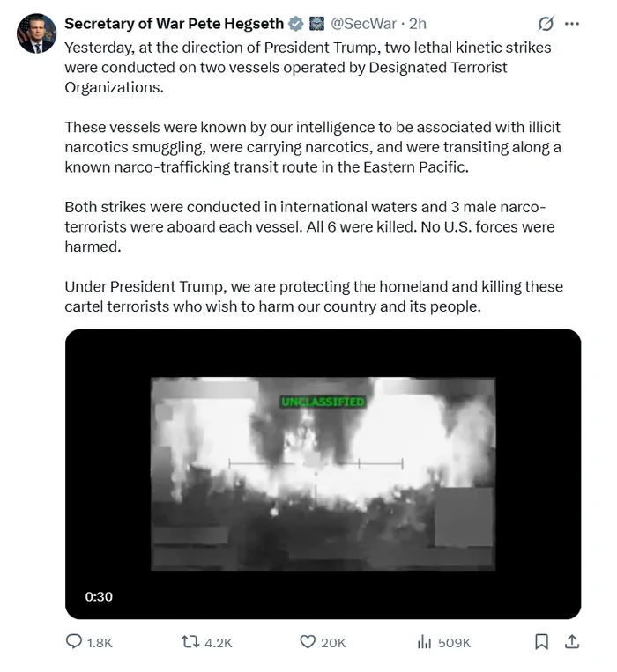Play the UNCLASSIFIED strike video
The image size is (617, 672).
coord(323,474)
